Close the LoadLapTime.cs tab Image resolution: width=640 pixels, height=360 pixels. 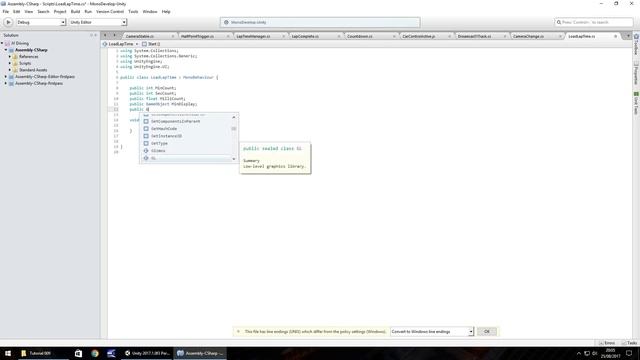pos(616,36)
